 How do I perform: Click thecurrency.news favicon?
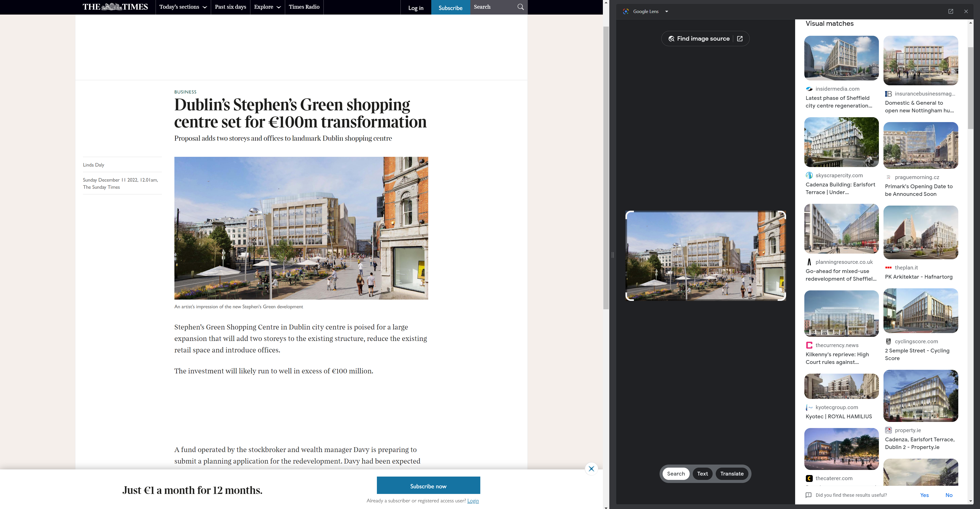click(809, 345)
